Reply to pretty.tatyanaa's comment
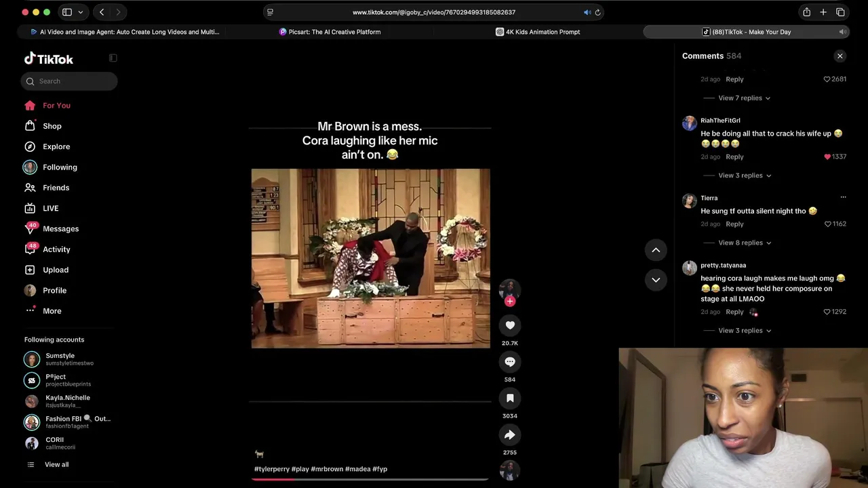Screen dimensions: 868x488 [x=734, y=312]
